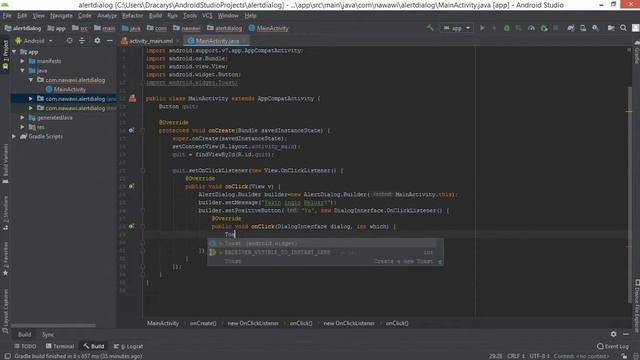Open the Build menu in the menu bar
This screenshot has width=640, height=360.
(155, 16)
